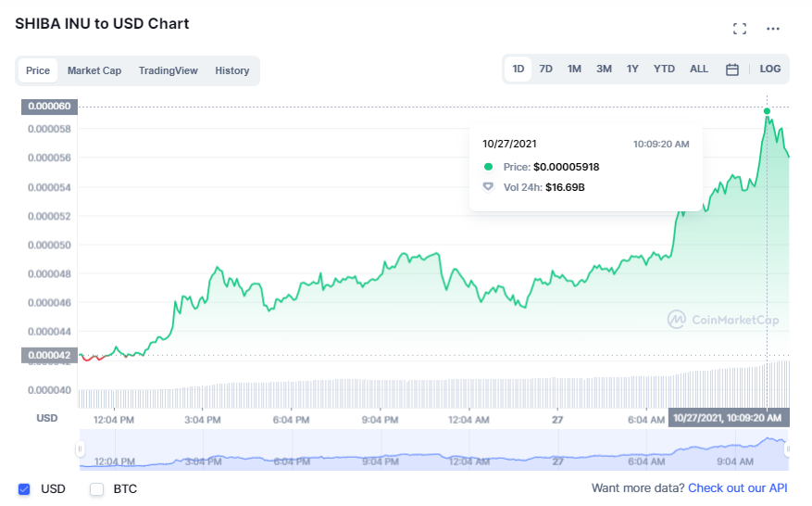Select the 1D time range

[518, 69]
